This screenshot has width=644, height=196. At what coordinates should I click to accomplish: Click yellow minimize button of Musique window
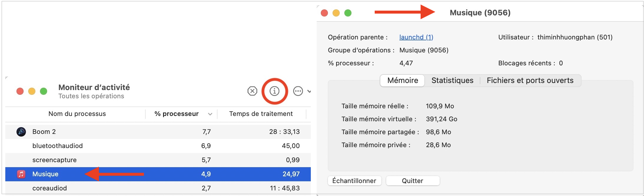336,13
